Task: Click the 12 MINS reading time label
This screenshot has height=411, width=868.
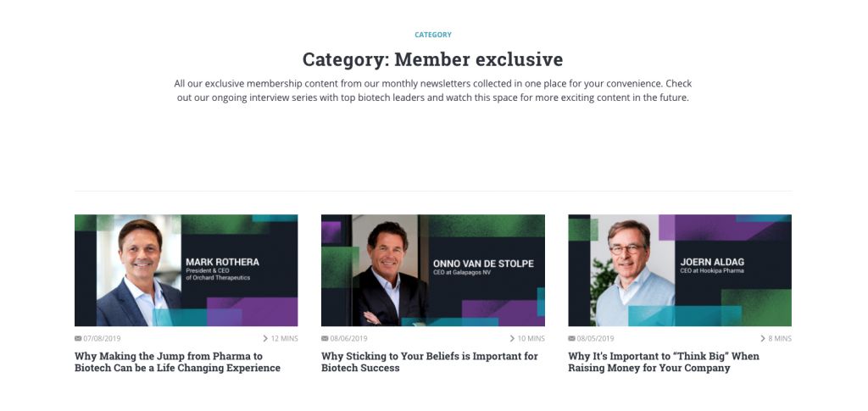Action: (x=285, y=338)
